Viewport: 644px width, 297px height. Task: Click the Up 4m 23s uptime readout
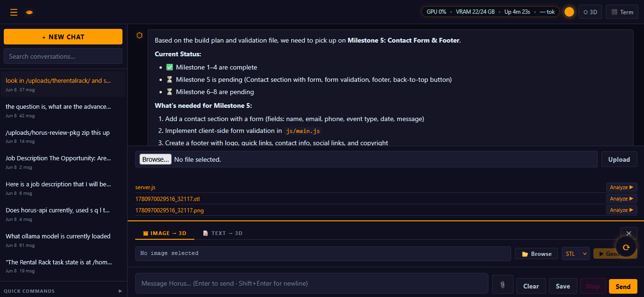point(517,12)
